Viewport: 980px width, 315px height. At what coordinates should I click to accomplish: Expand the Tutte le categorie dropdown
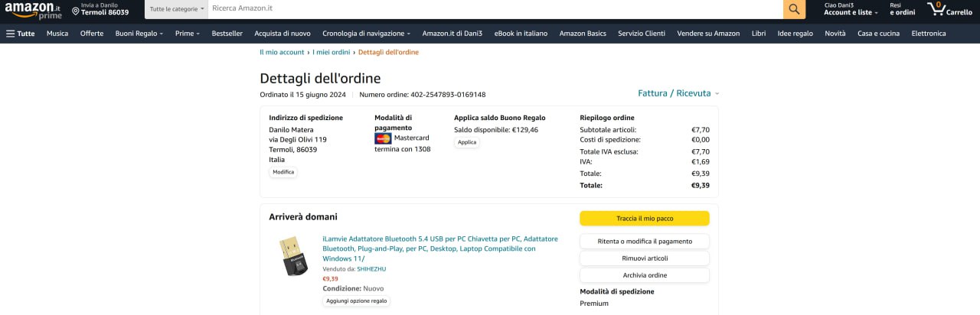(x=177, y=8)
